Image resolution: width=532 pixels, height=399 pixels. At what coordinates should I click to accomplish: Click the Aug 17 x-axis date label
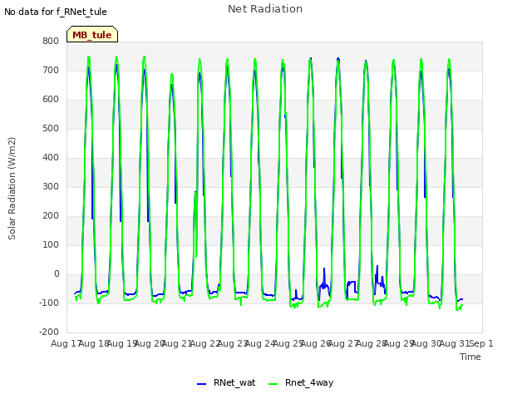pyautogui.click(x=66, y=343)
